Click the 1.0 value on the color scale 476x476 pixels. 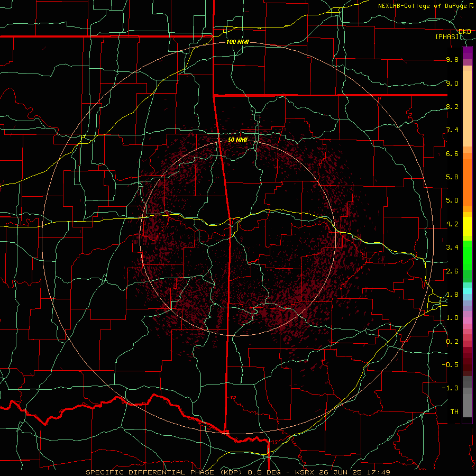(452, 318)
